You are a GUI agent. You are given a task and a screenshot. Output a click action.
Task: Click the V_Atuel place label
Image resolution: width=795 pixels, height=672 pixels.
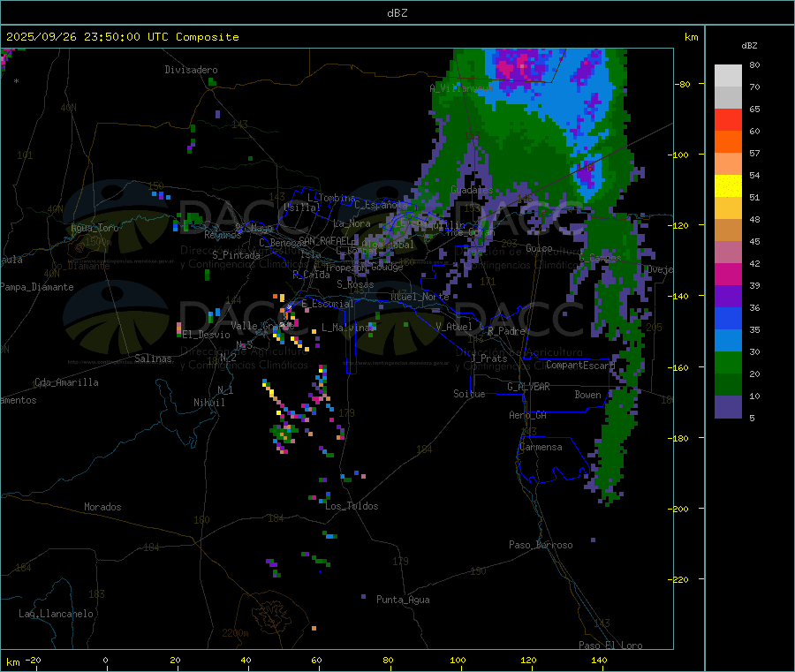[454, 328]
